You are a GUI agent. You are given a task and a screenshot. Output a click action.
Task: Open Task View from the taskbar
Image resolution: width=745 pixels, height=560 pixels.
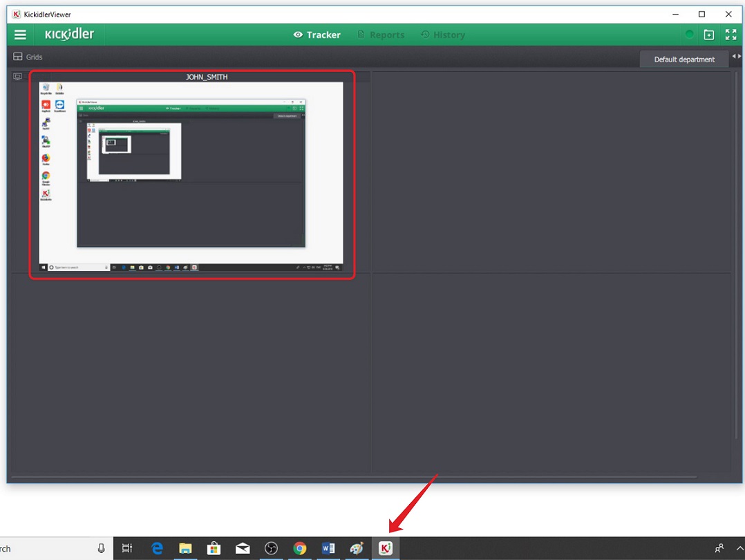(127, 548)
